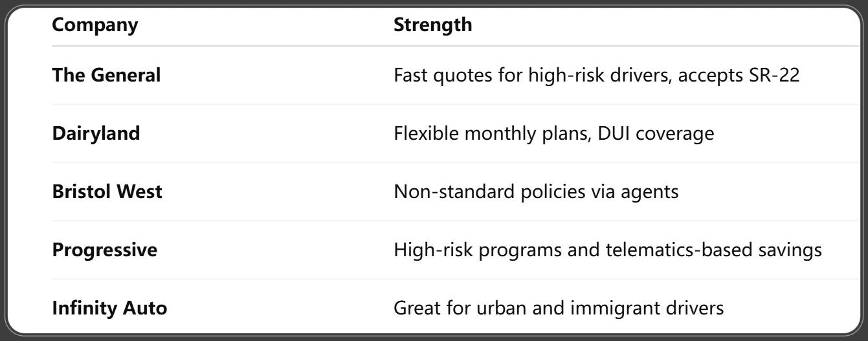Click the word agents in the Bristol West row
Image resolution: width=868 pixels, height=341 pixels.
coord(650,192)
